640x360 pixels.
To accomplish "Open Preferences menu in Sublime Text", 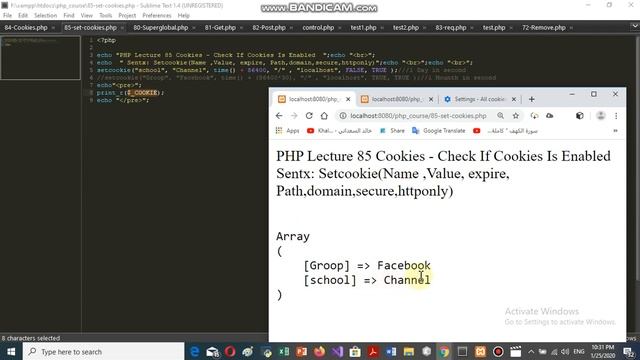I will click(x=157, y=16).
